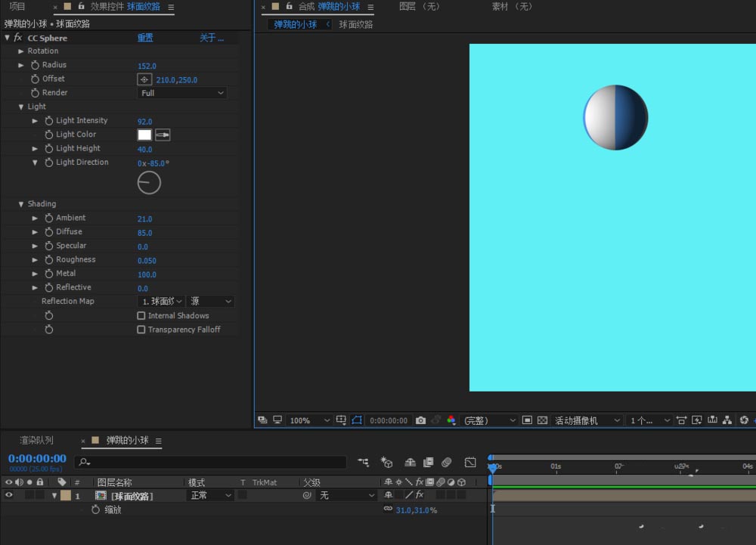Screen dimensions: 756x545
Task: Toggle the Radius stopwatch for keyframing
Action: tap(35, 66)
